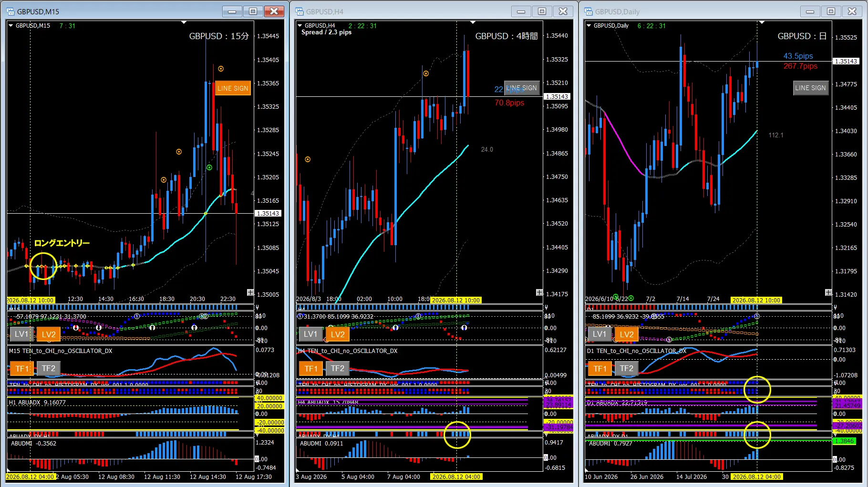Click TF2 button in the M15 oscillator
868x487 pixels.
pyautogui.click(x=49, y=368)
